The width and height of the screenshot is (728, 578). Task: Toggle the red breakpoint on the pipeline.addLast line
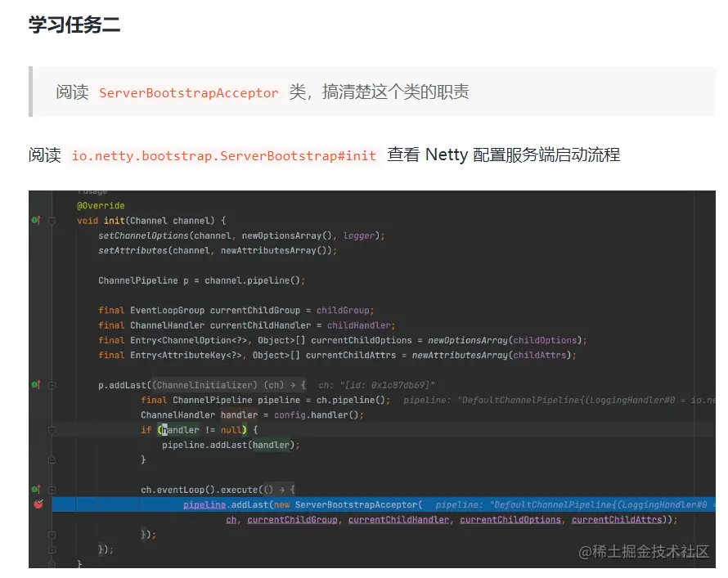(x=38, y=504)
